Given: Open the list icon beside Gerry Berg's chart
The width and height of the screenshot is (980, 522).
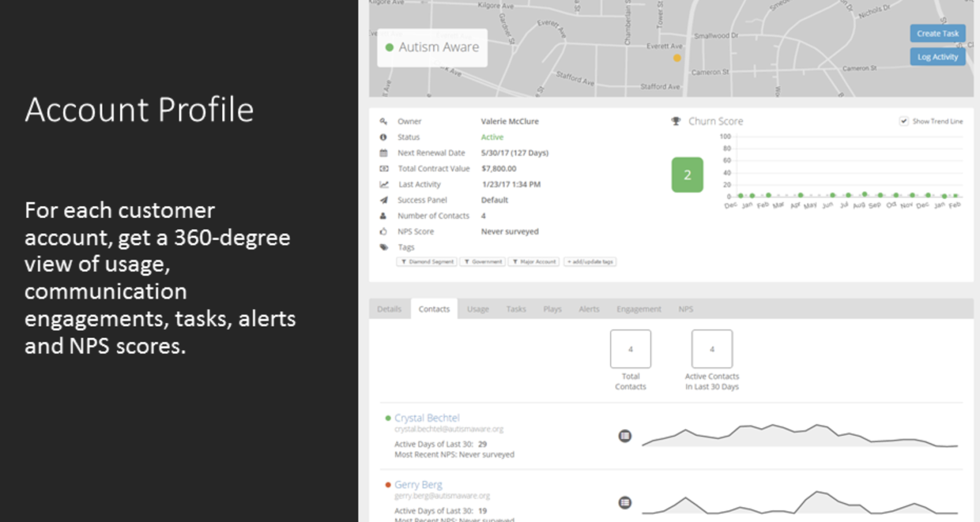Looking at the screenshot, I should coord(625,503).
